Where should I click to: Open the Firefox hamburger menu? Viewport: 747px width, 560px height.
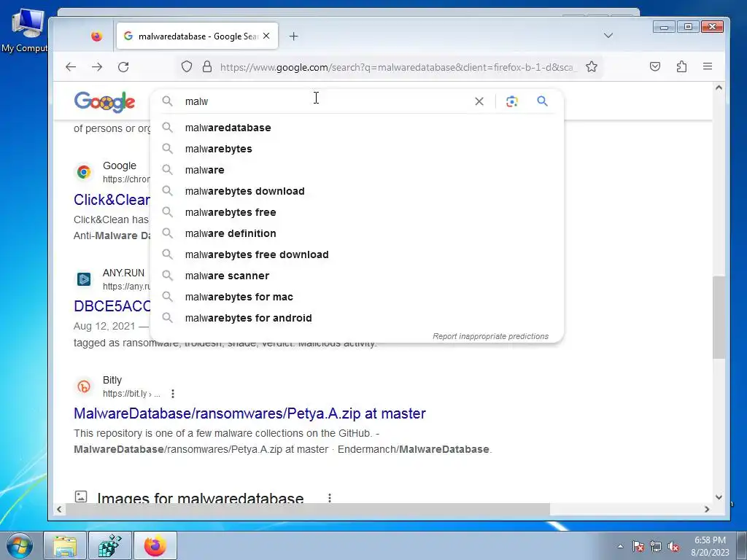click(708, 66)
